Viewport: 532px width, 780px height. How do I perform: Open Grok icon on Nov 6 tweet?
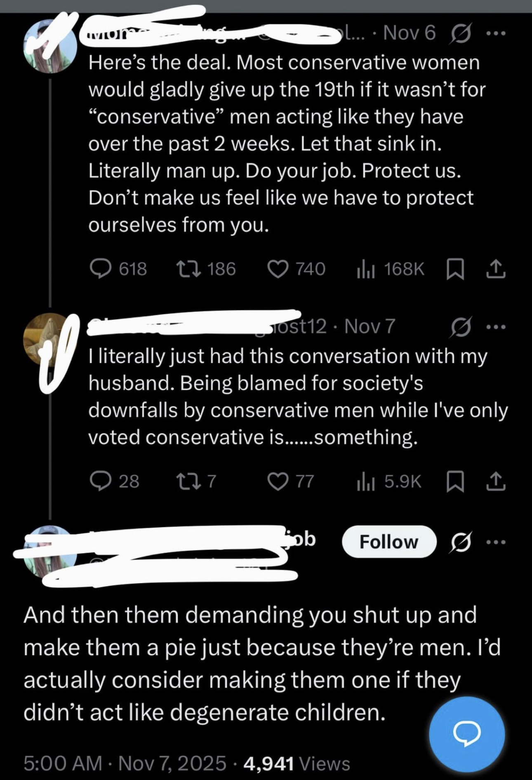pyautogui.click(x=461, y=33)
